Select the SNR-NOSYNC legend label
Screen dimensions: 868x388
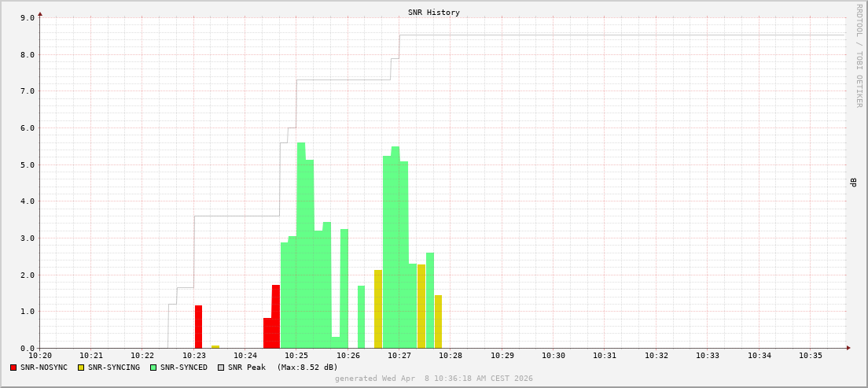pos(44,368)
